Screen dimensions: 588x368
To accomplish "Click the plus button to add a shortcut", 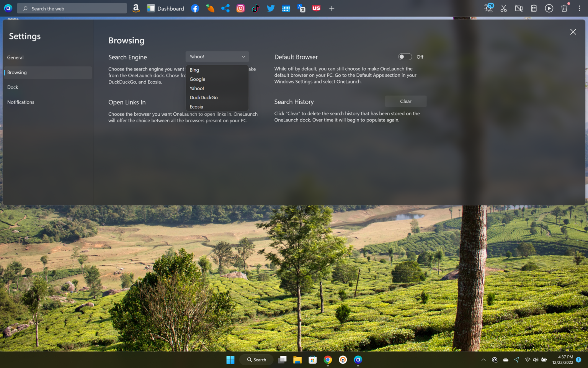I will (x=332, y=8).
